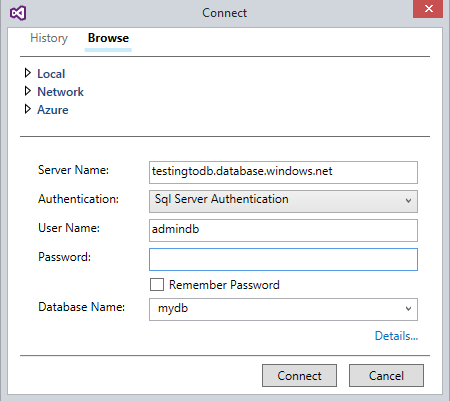Image resolution: width=450 pixels, height=401 pixels.
Task: Click the Cancel button
Action: tap(386, 376)
